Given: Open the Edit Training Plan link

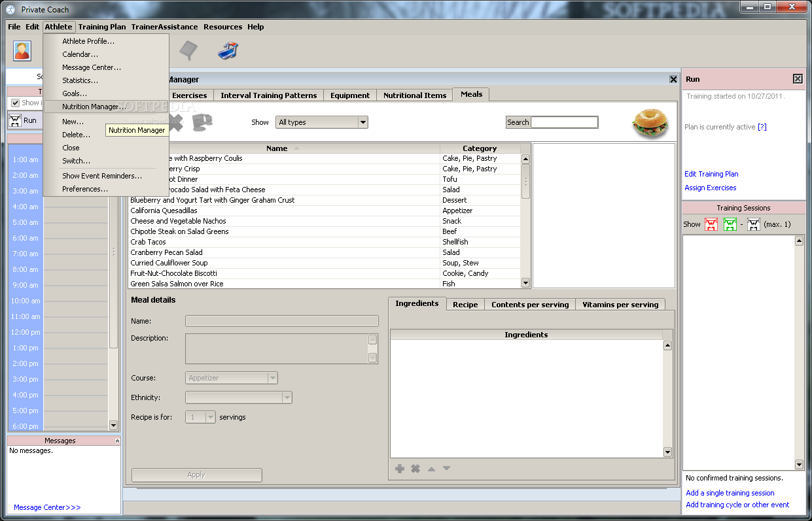Looking at the screenshot, I should pos(711,174).
